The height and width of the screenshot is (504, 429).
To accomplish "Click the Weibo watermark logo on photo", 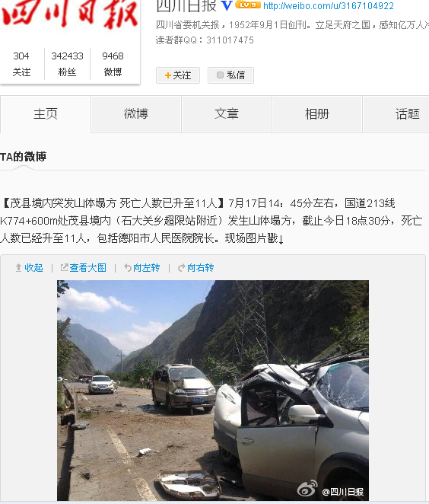I will (307, 489).
